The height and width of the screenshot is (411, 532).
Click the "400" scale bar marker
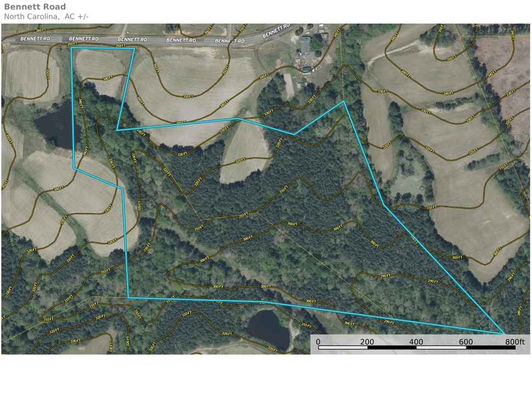416,342
